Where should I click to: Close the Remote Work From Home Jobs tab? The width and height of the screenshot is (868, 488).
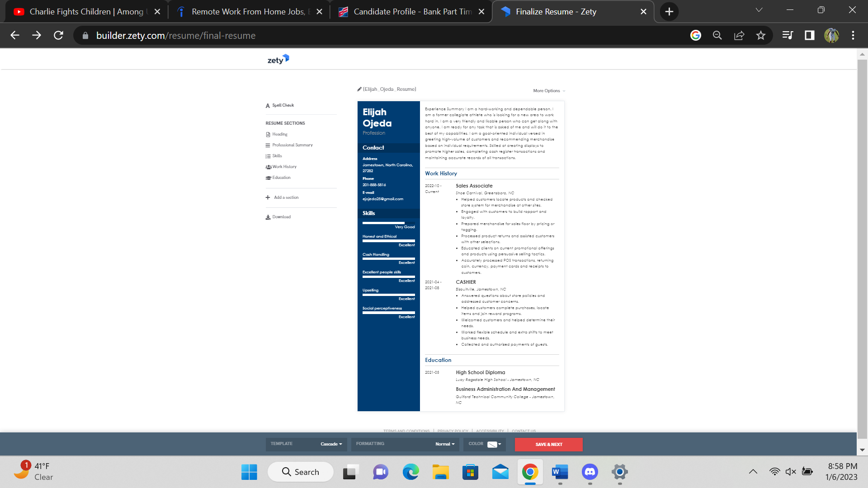(x=320, y=12)
